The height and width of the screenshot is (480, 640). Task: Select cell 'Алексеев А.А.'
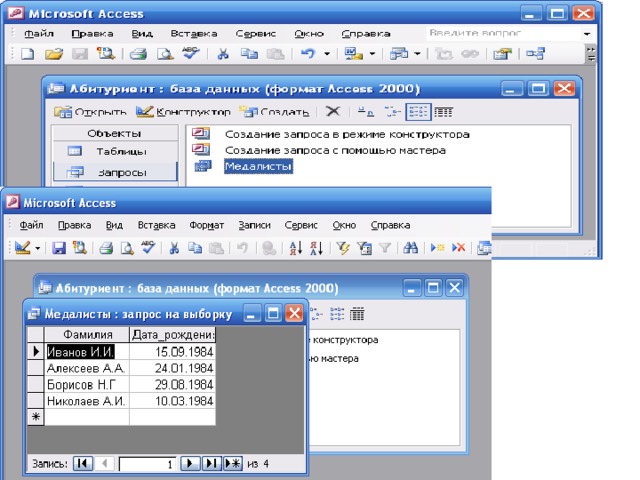tap(87, 368)
